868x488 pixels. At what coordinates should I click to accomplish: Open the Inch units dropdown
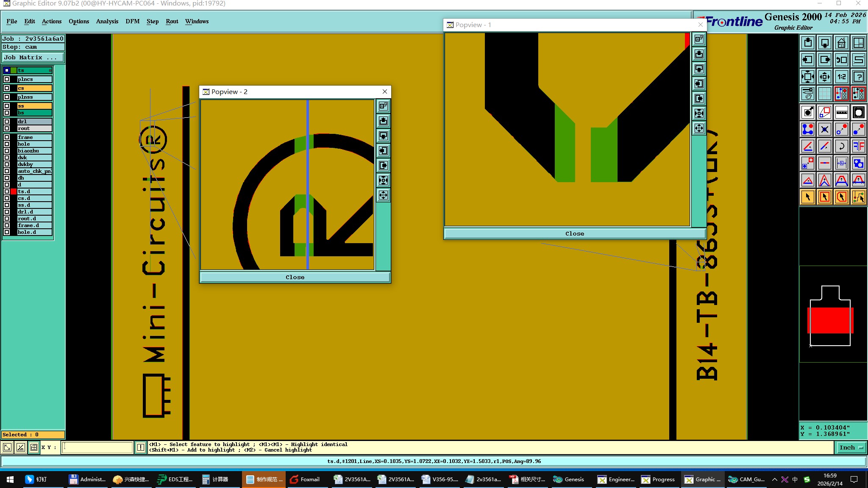851,447
